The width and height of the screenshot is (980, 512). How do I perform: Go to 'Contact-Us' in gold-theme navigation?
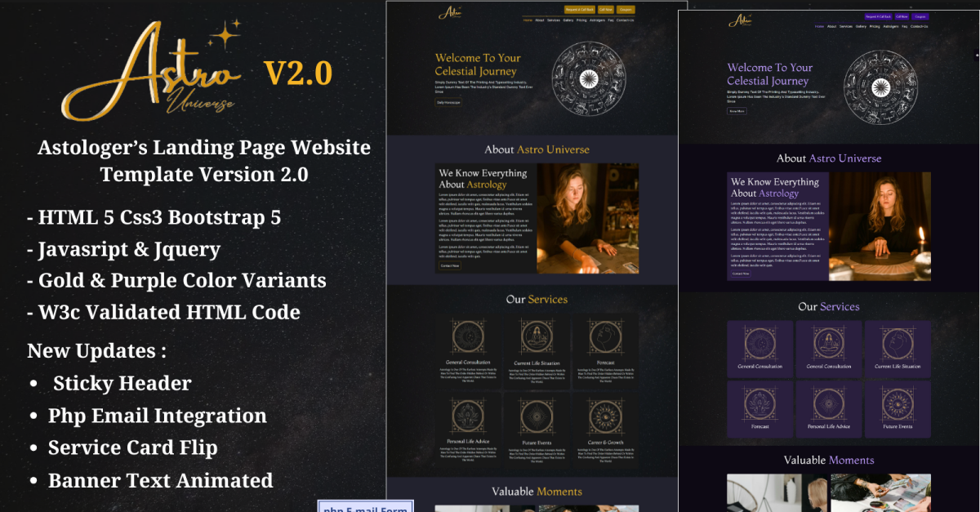pyautogui.click(x=626, y=20)
